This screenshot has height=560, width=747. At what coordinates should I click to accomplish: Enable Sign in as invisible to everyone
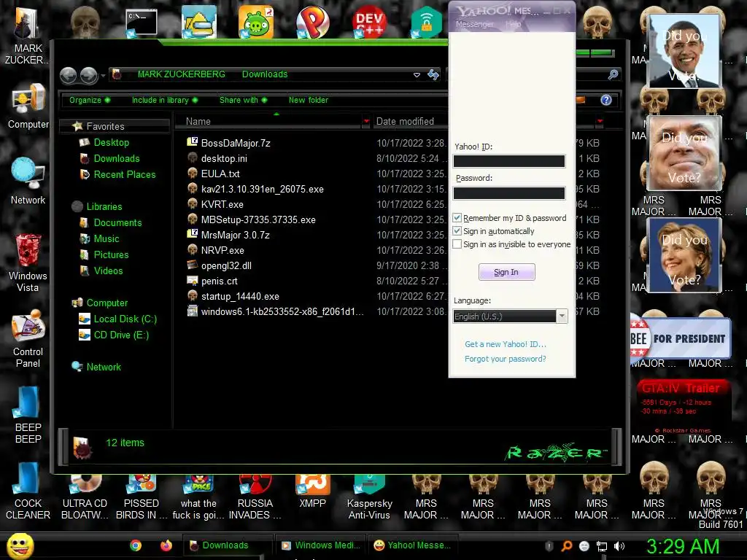pos(457,244)
